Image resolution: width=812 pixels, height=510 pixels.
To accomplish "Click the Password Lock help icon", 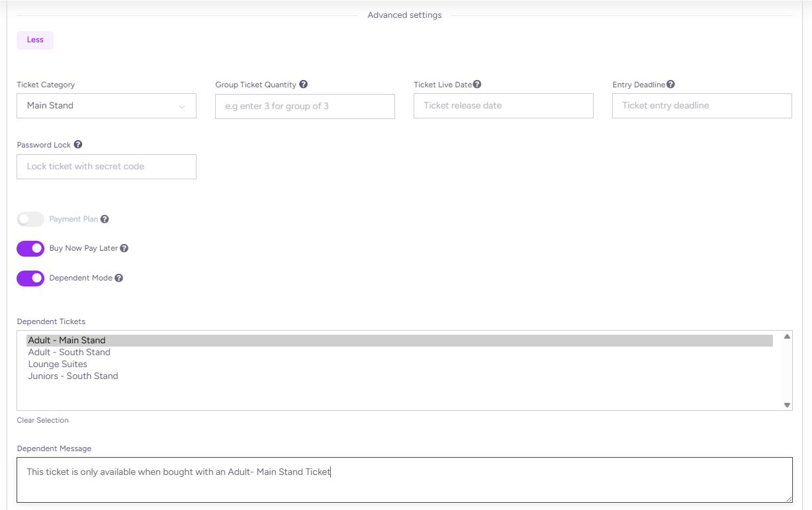I will click(78, 145).
